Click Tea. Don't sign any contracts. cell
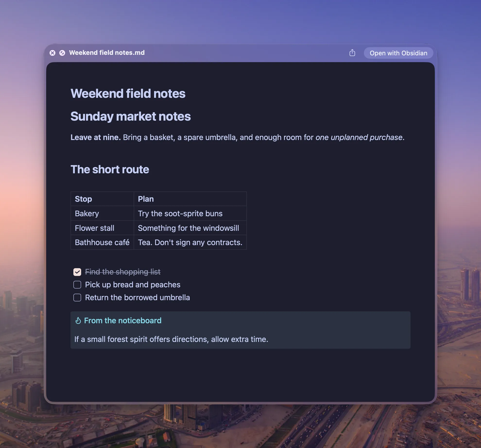This screenshot has height=448, width=481. pyautogui.click(x=190, y=242)
